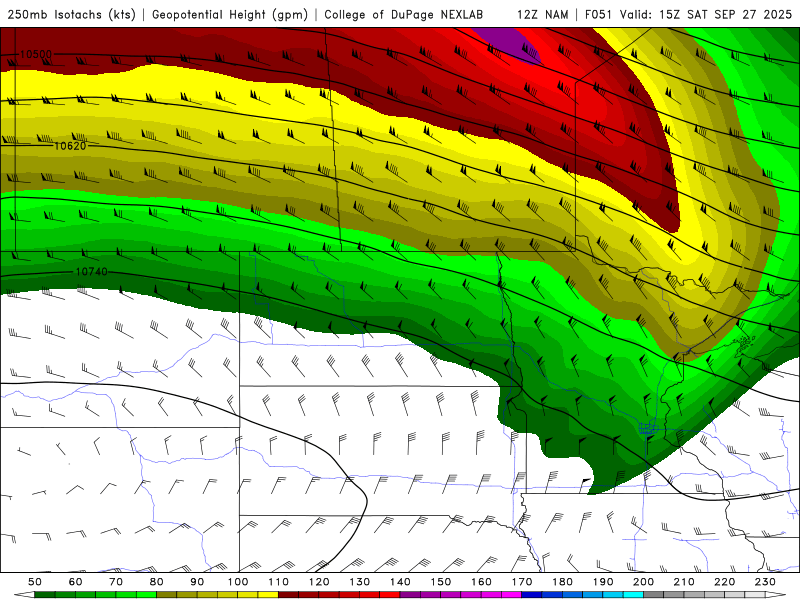
Task: Select the 100 knots legend label
Action: pos(238,582)
